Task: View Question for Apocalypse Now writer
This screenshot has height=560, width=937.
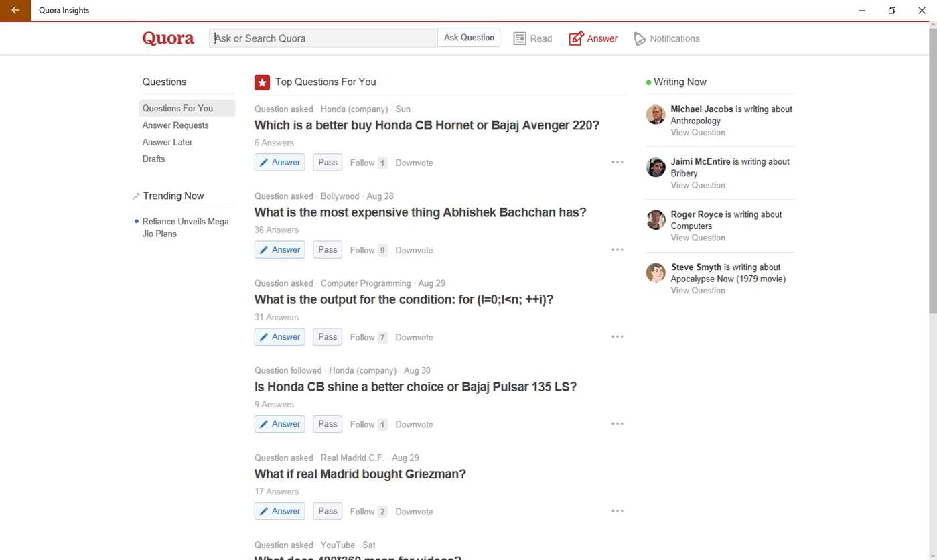Action: tap(698, 291)
